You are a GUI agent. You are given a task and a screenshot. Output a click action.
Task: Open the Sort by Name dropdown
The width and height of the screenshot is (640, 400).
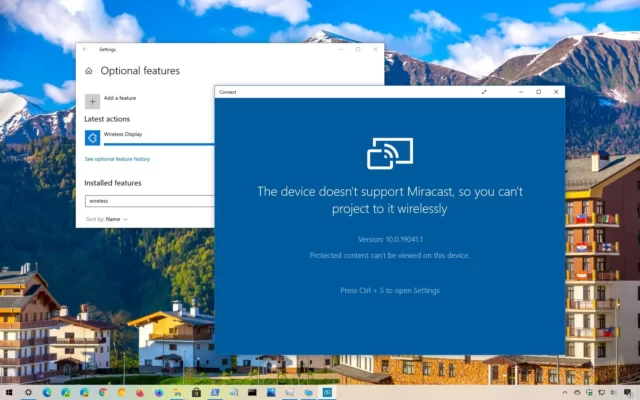(x=107, y=219)
